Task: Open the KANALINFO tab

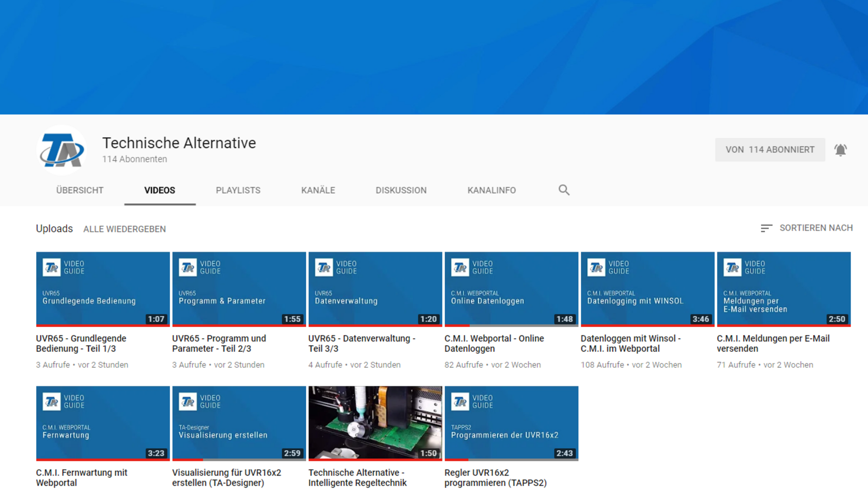Action: (x=491, y=191)
